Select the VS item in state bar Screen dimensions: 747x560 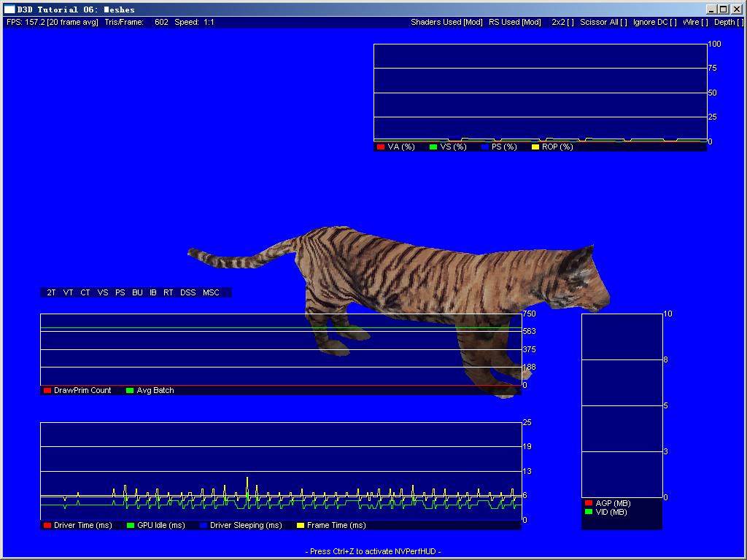(103, 292)
